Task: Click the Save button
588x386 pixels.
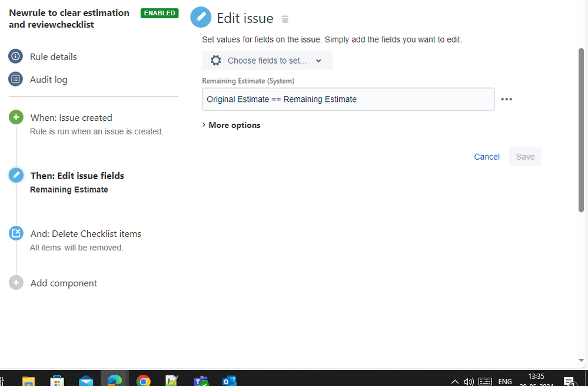Action: pyautogui.click(x=525, y=157)
